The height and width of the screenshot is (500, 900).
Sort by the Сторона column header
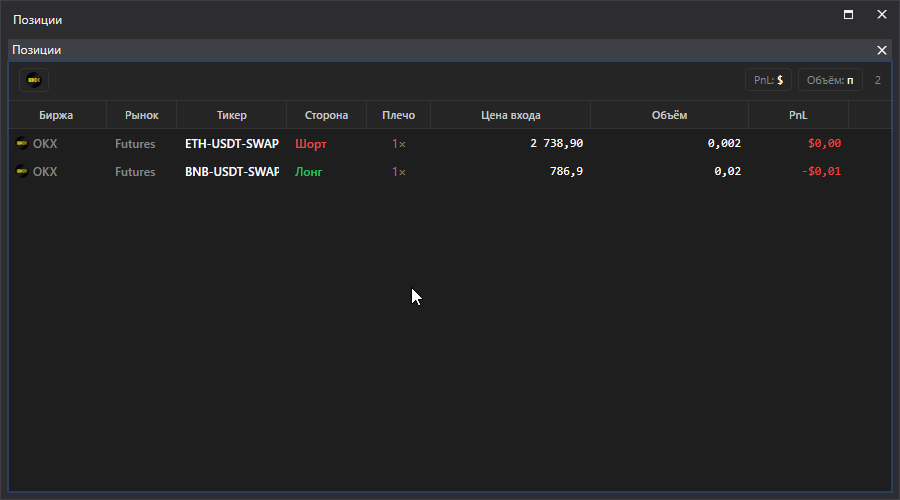[x=326, y=115]
